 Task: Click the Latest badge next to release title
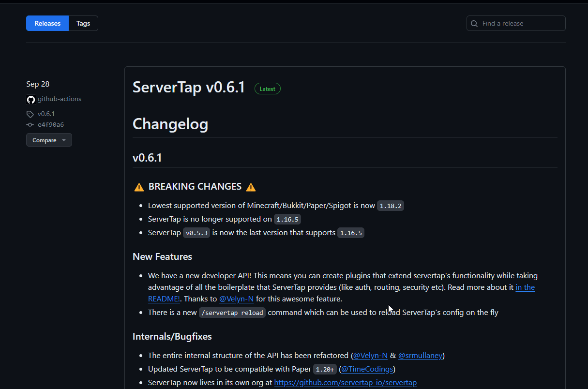pyautogui.click(x=267, y=89)
